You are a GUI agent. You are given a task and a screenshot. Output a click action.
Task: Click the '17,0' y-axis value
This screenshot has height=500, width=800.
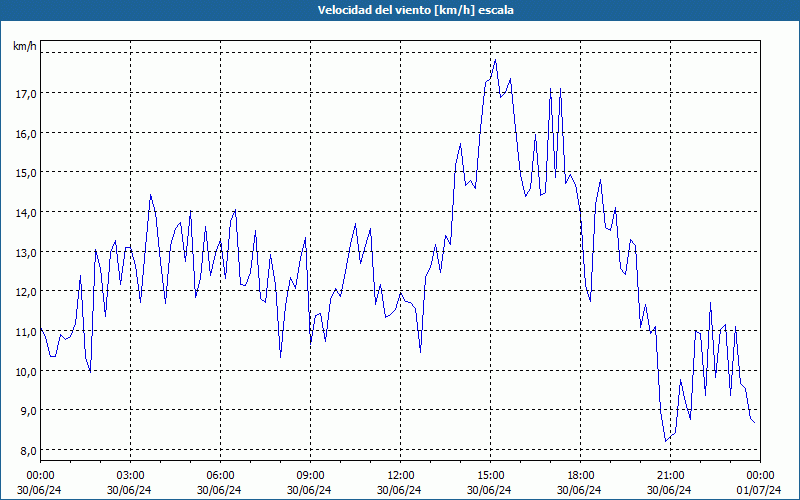coord(27,93)
